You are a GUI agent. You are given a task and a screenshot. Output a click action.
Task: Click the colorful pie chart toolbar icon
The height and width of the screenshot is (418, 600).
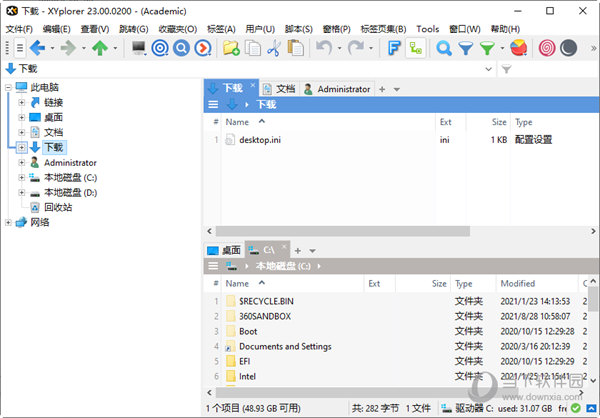pos(518,48)
